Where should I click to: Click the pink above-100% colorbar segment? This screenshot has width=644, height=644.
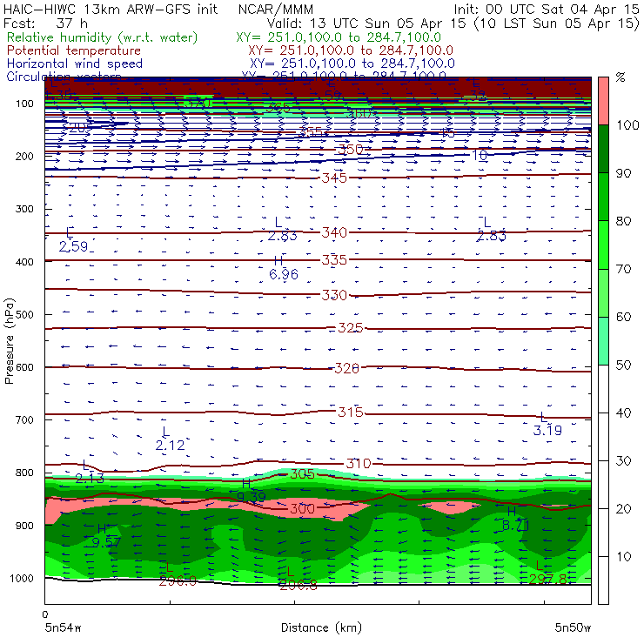603,101
